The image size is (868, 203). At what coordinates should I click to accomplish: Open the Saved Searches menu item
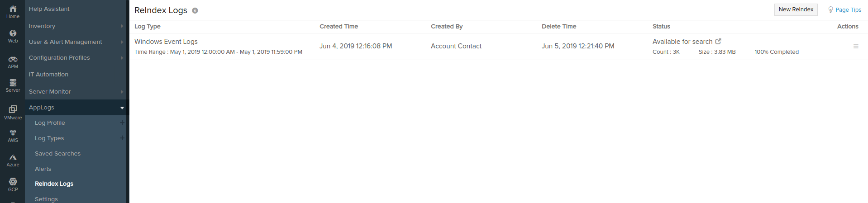tap(57, 154)
